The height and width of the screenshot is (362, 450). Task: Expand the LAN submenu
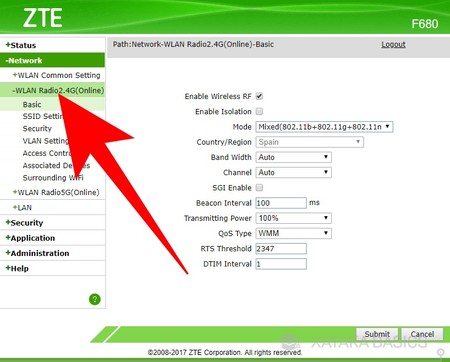(22, 208)
